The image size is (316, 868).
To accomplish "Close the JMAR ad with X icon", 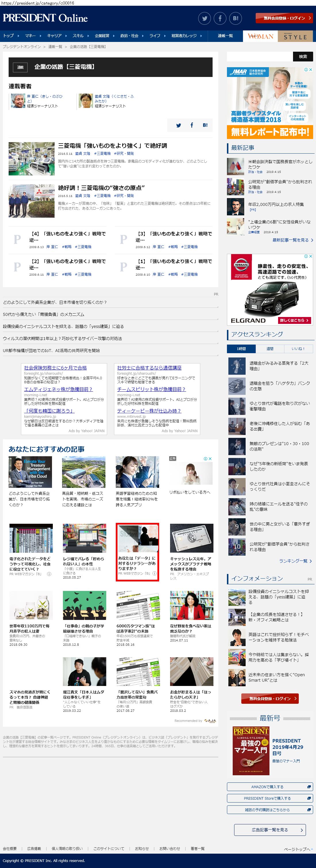I will pyautogui.click(x=311, y=70).
